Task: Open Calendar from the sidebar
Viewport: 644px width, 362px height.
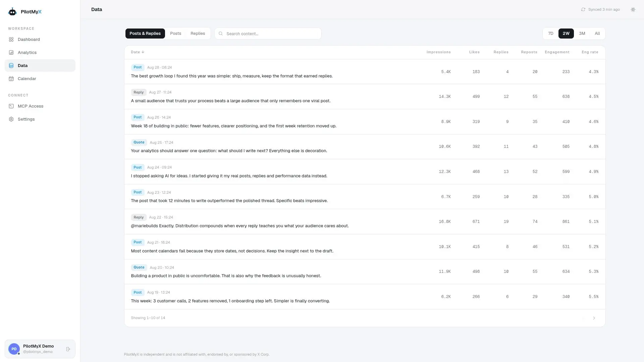Action: click(x=40, y=79)
